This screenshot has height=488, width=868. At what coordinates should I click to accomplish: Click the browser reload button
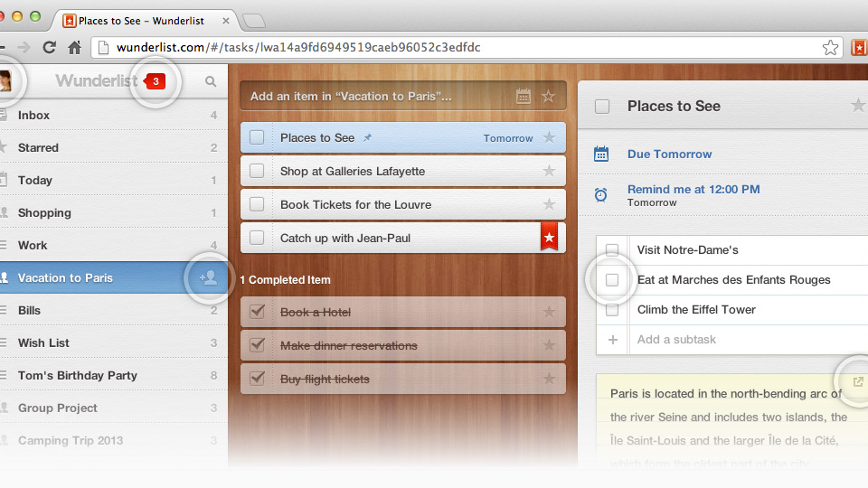click(49, 48)
